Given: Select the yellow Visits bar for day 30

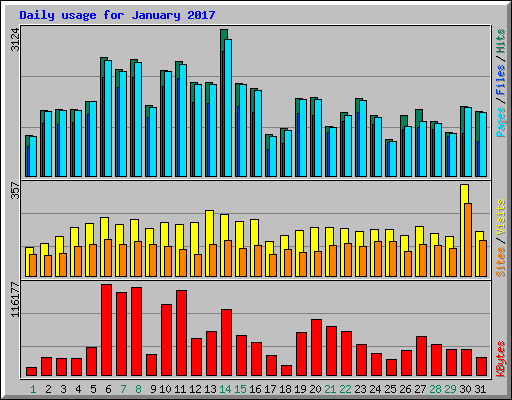Looking at the screenshot, I should coord(464,230).
